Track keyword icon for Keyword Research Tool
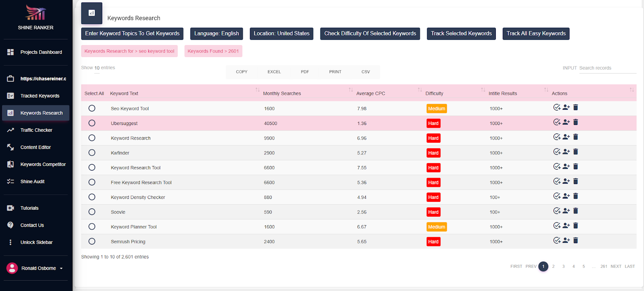 (x=566, y=166)
